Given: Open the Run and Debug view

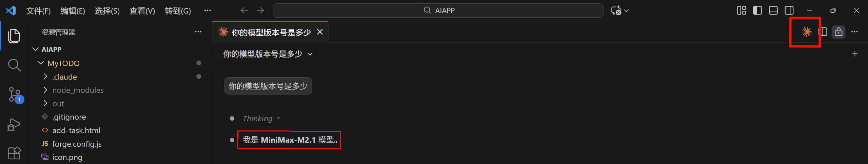Looking at the screenshot, I should click(x=14, y=124).
